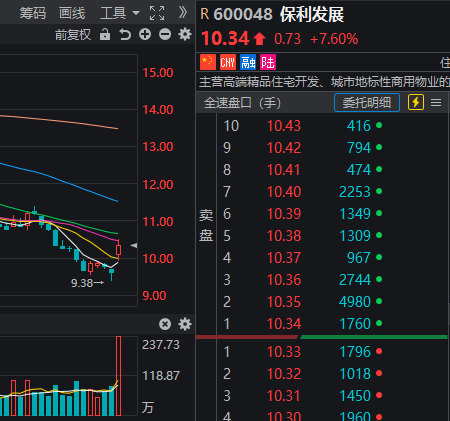450x421 pixels.
Task: Select buy level 1 price 10.33
Action: (284, 352)
